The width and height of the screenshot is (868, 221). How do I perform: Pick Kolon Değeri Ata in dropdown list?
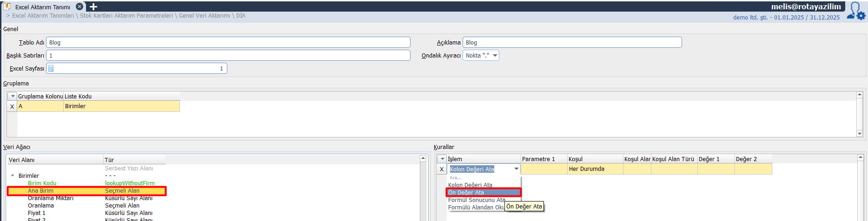(x=470, y=185)
